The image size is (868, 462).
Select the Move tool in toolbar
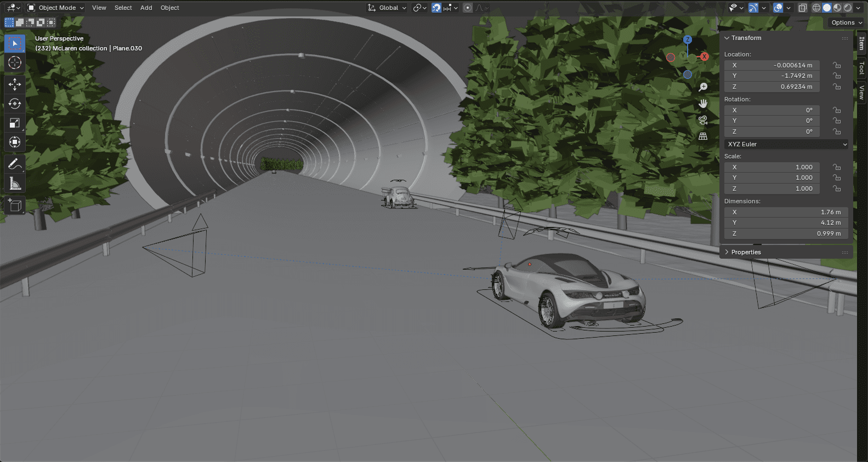pyautogui.click(x=15, y=84)
